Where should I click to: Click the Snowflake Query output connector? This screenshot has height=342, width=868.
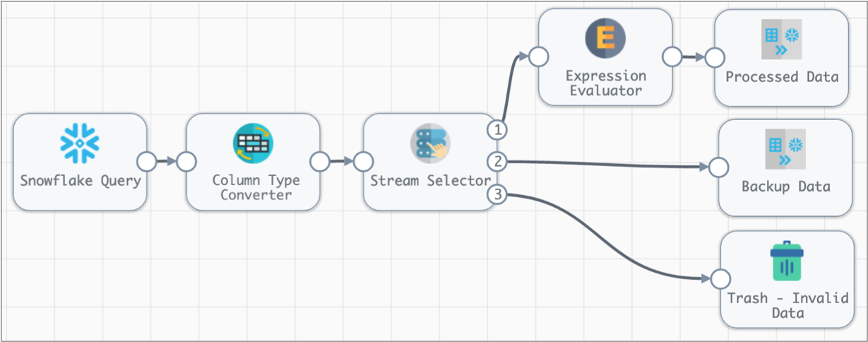(147, 162)
